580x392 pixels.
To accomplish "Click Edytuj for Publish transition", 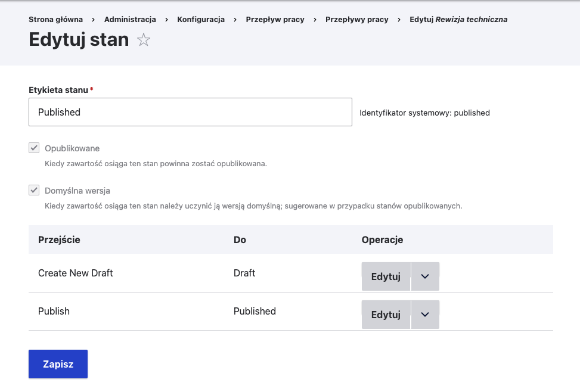I will pos(386,315).
